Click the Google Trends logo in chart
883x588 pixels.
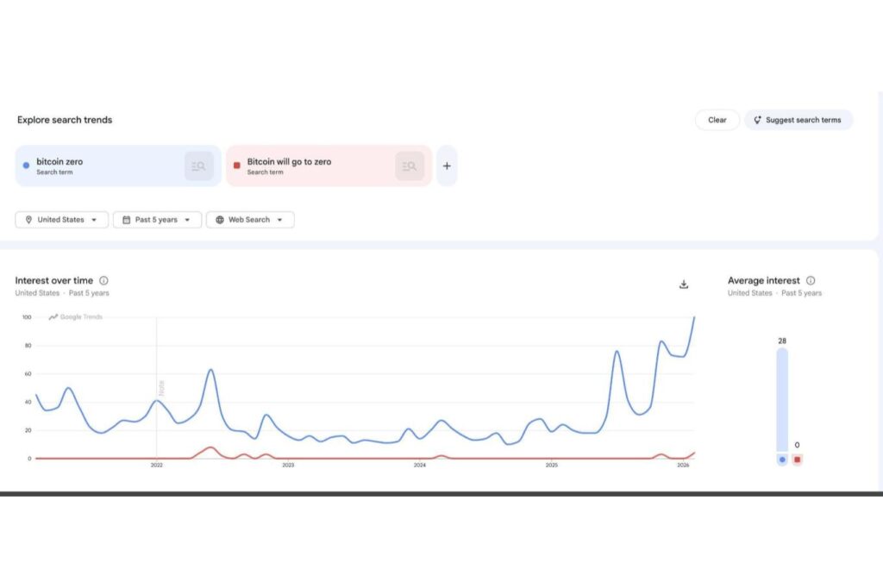[76, 317]
